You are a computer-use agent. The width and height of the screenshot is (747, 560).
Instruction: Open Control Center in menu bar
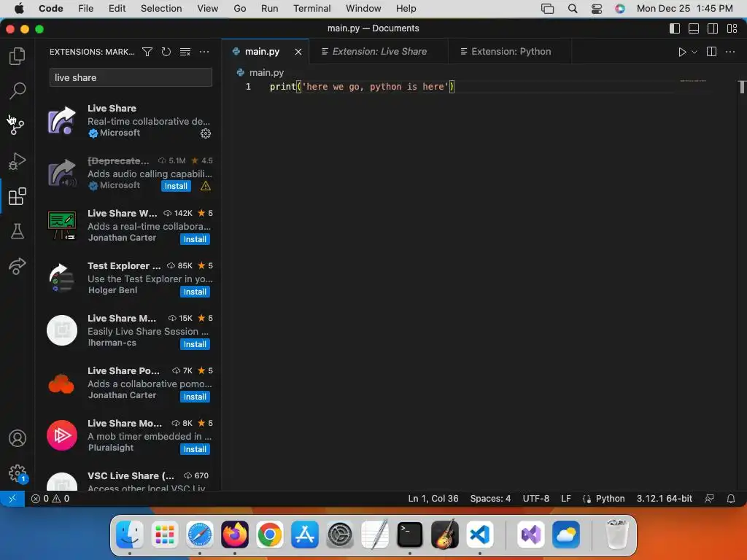(597, 9)
